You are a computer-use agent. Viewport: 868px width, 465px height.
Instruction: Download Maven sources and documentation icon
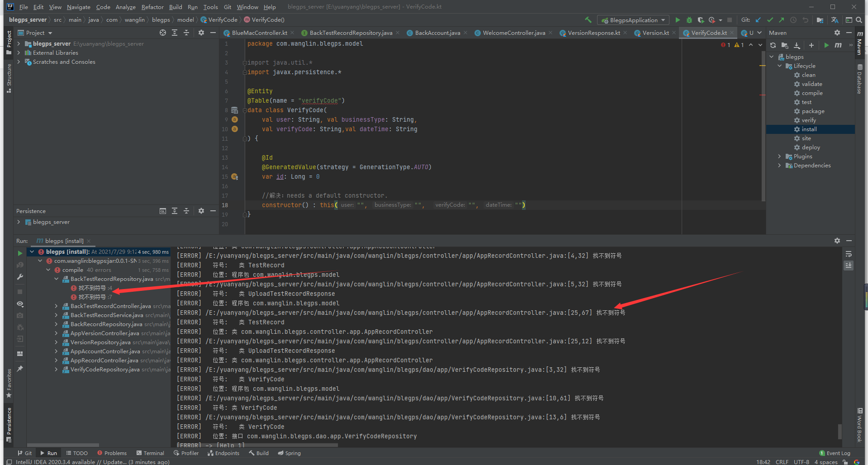pos(797,45)
